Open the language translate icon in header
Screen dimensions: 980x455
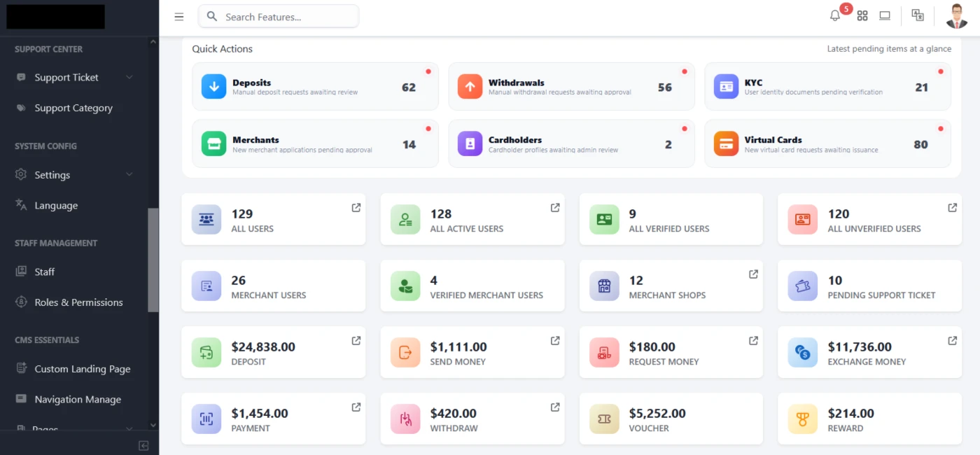pyautogui.click(x=918, y=15)
